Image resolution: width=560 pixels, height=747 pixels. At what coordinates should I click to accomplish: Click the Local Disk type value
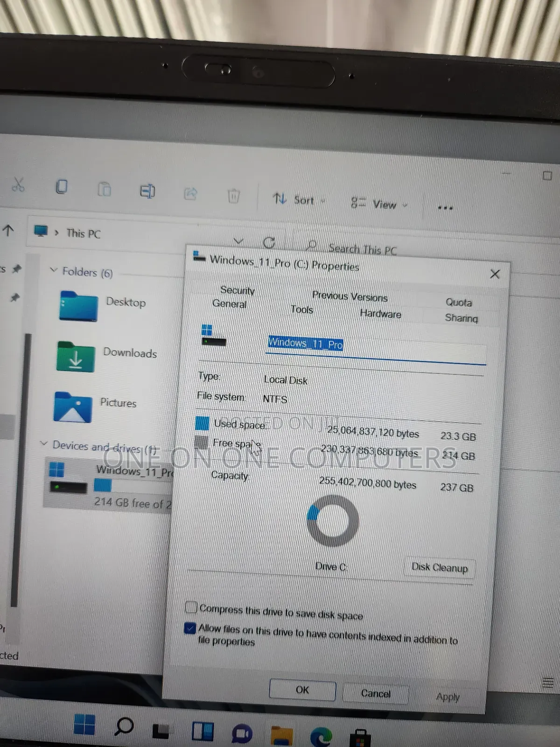tap(286, 380)
